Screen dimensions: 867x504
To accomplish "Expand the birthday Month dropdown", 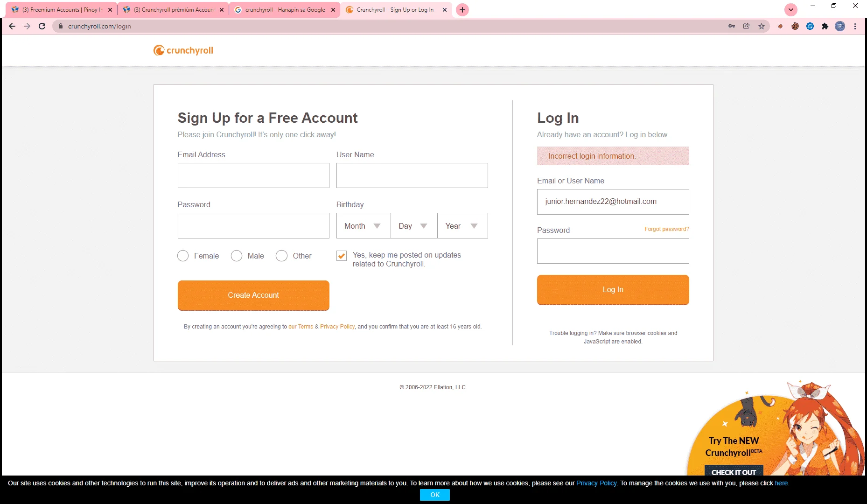I will 364,226.
